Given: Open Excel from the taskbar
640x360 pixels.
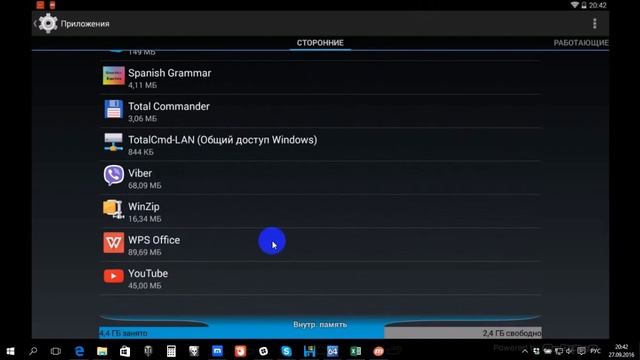Looking at the screenshot, I should (356, 351).
